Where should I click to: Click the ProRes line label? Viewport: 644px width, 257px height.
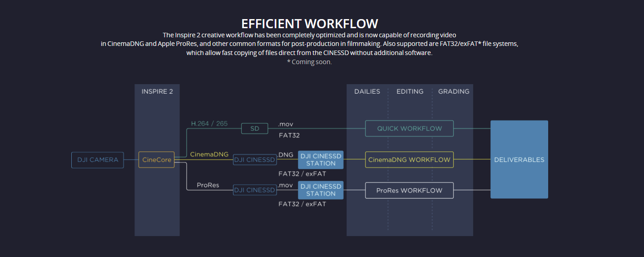tap(208, 185)
